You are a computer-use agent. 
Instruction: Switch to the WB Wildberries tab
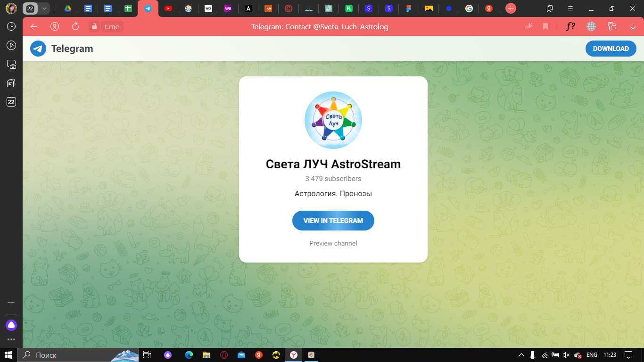click(228, 8)
